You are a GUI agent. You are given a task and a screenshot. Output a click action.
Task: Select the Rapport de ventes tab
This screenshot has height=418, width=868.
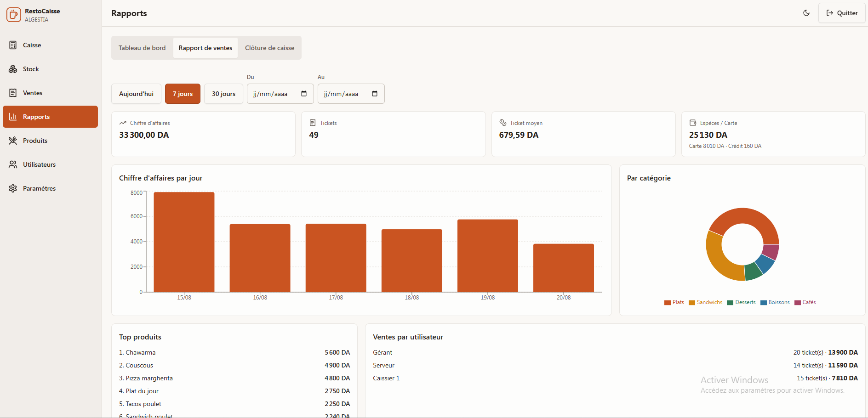tap(206, 48)
